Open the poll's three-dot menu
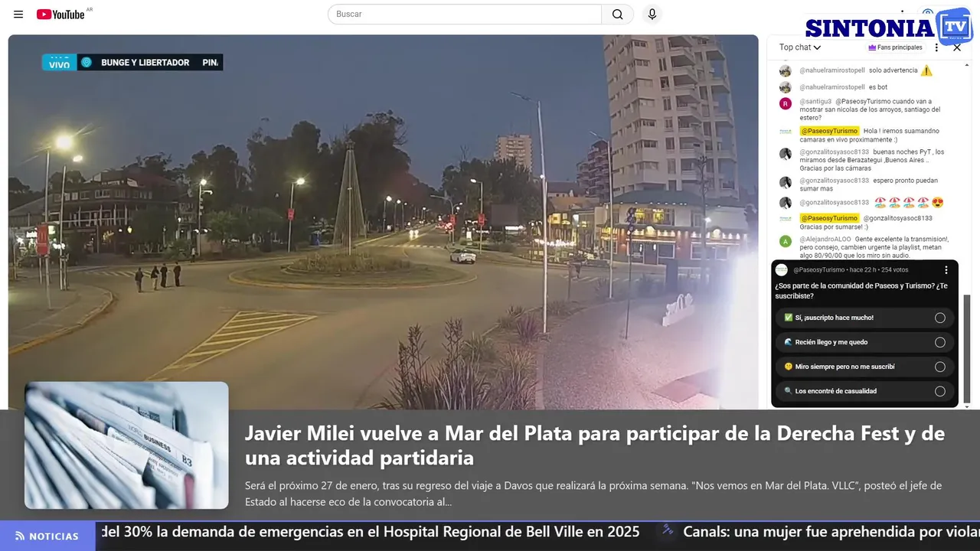This screenshot has height=551, width=980. (x=946, y=270)
